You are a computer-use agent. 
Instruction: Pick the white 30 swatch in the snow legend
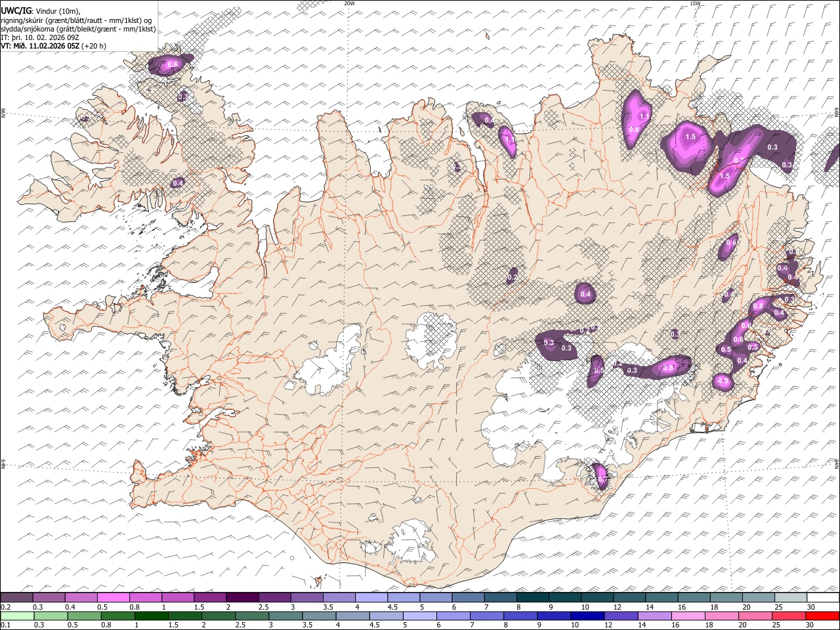pyautogui.click(x=823, y=597)
